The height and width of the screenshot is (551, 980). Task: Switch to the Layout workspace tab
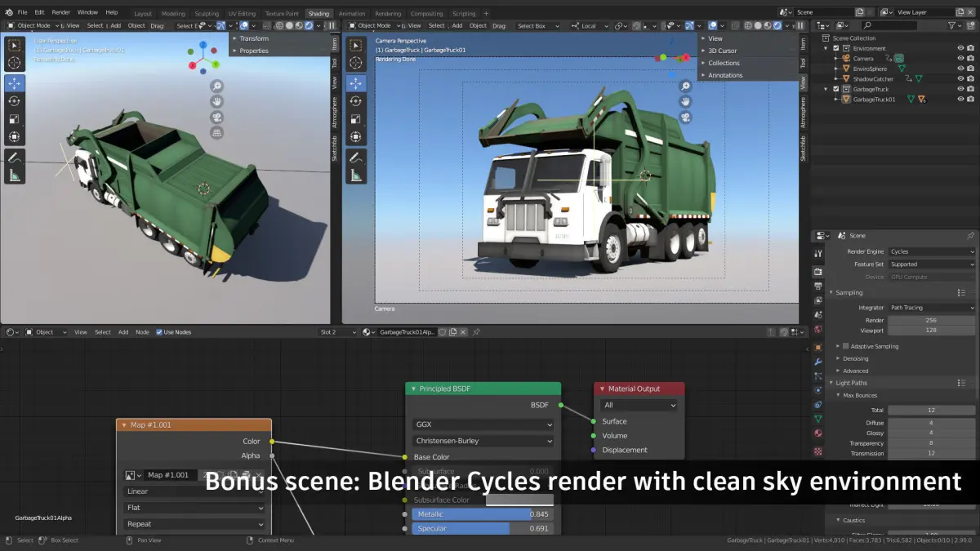[143, 13]
